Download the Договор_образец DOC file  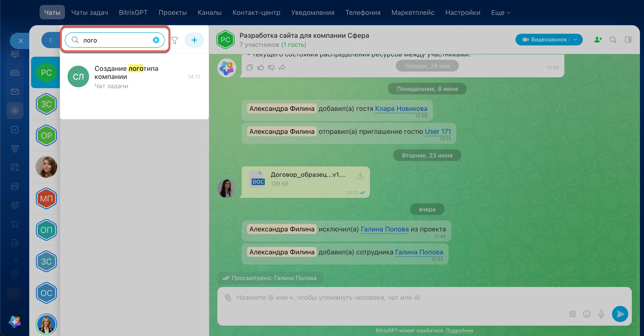[360, 175]
